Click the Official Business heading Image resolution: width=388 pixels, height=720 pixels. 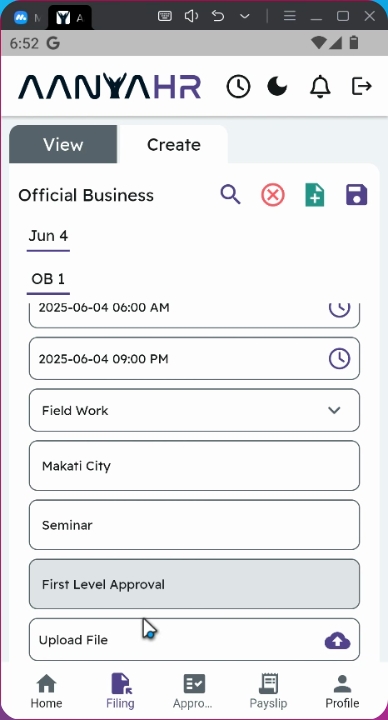tap(86, 195)
